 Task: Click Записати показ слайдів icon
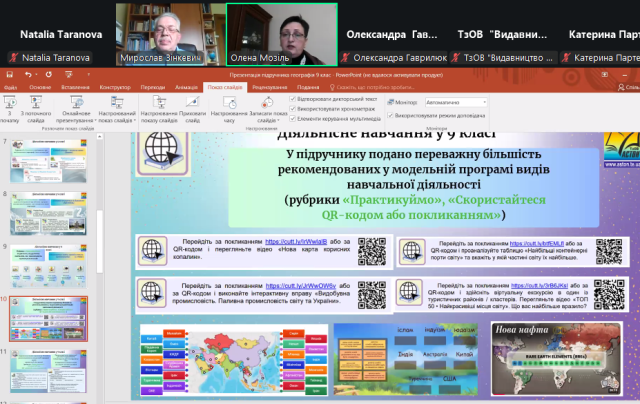point(268,102)
